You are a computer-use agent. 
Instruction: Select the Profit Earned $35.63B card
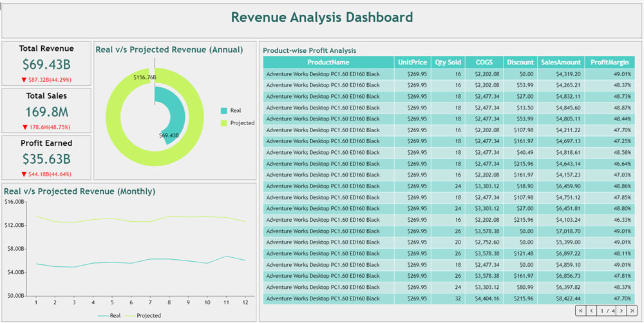[46, 159]
